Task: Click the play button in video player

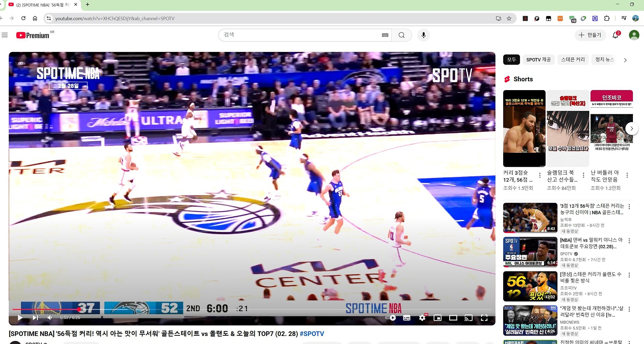Action: click(x=20, y=318)
